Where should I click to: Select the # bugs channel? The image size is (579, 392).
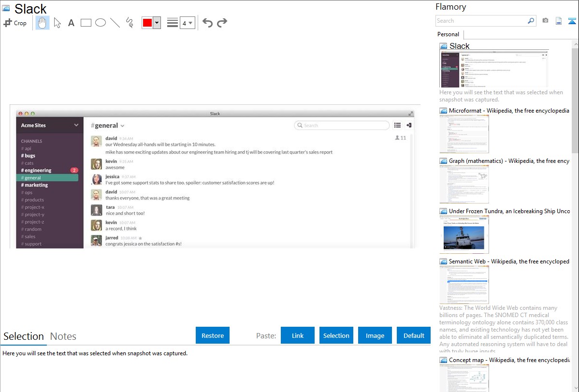[28, 156]
